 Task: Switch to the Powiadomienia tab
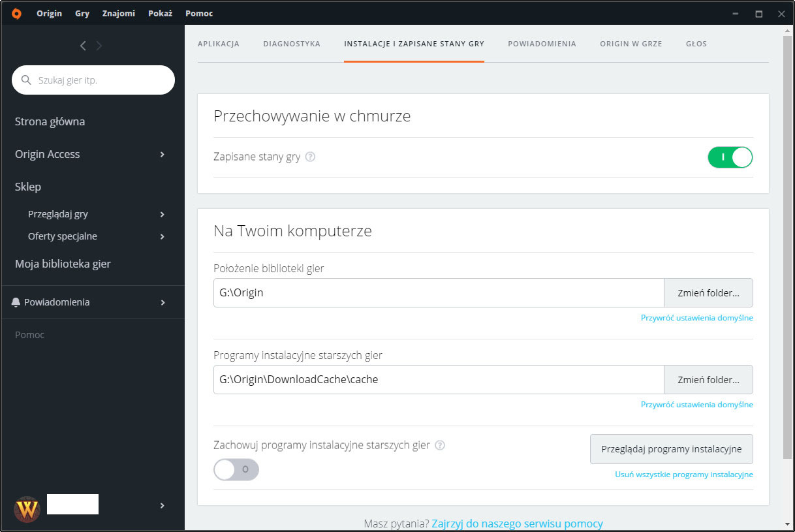tap(542, 44)
